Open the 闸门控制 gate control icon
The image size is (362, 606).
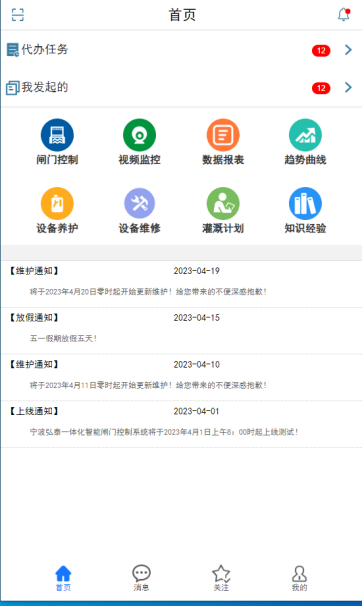tap(57, 135)
